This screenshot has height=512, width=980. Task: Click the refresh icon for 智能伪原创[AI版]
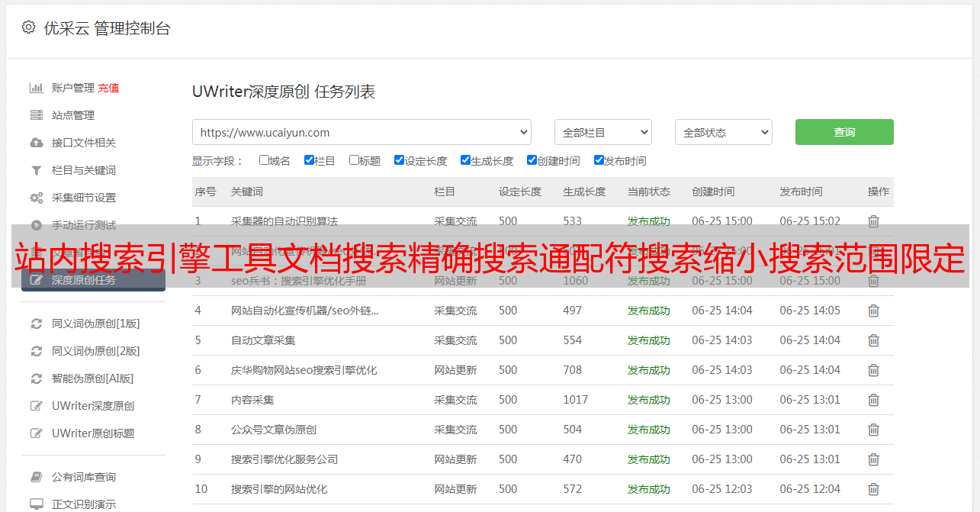tap(36, 378)
